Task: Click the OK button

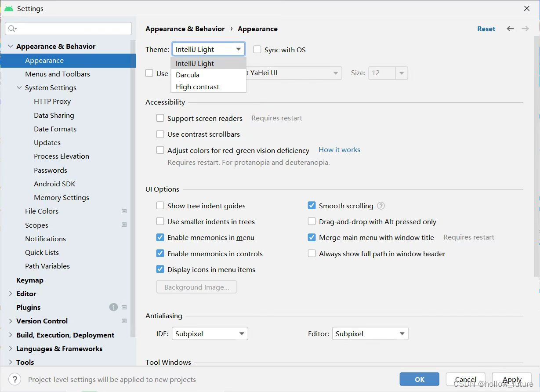Action: (420, 379)
